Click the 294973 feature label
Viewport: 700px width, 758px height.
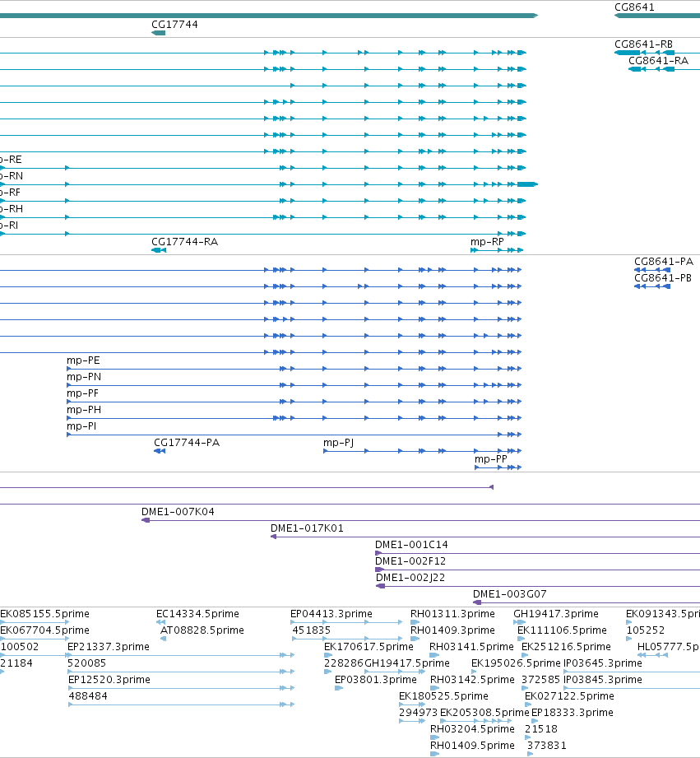pos(418,712)
